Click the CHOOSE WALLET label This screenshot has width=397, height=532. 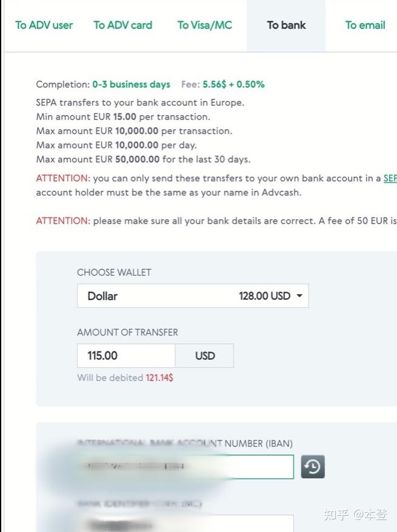114,273
